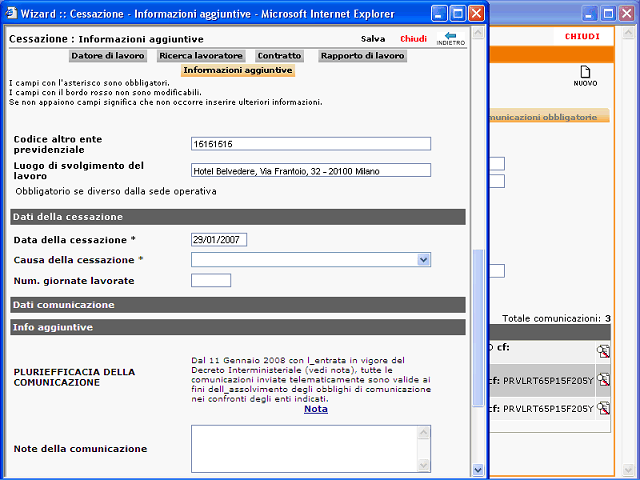Open the Nota hyperlink

click(x=316, y=409)
